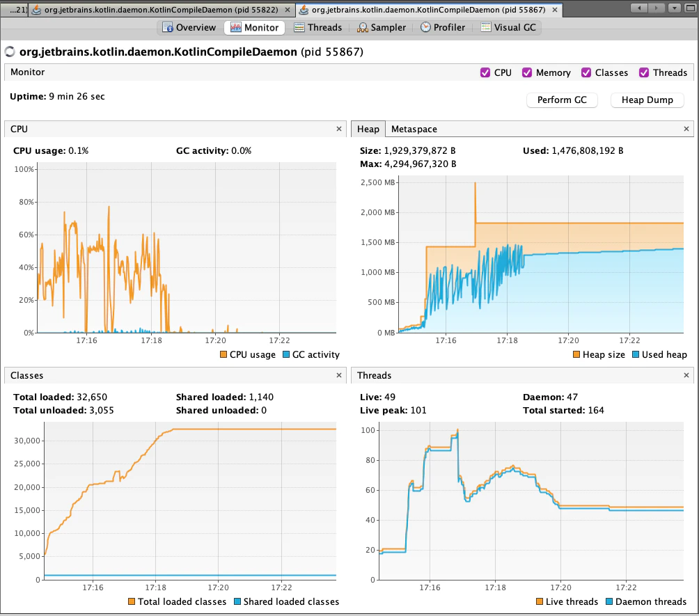Click the maximize window icon at top right
This screenshot has height=616, width=699.
pyautogui.click(x=690, y=8)
